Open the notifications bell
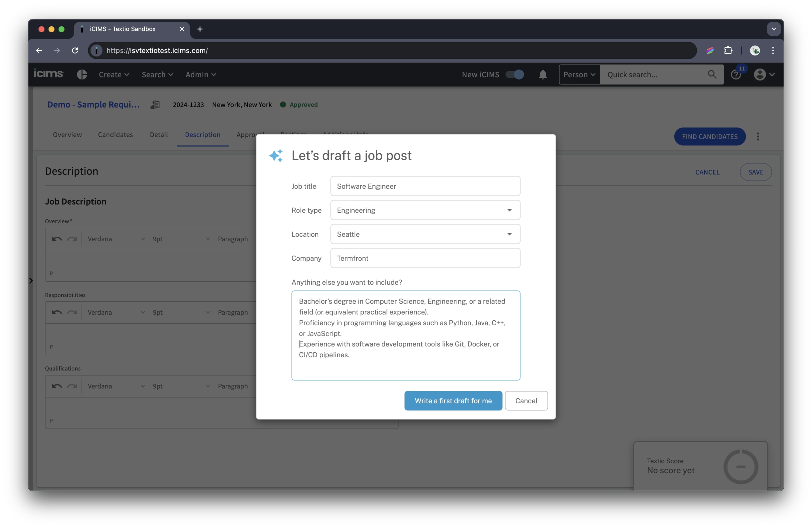Viewport: 812px width, 528px height. [543, 74]
